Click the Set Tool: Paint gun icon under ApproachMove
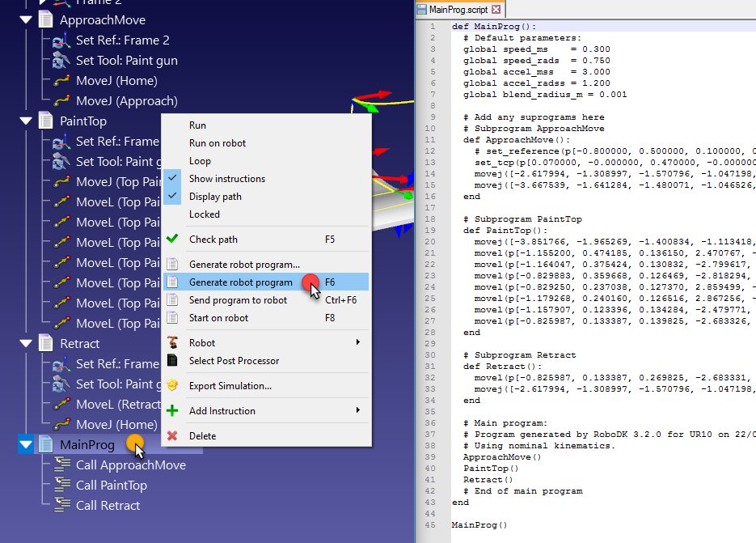The height and width of the screenshot is (543, 756). point(61,61)
